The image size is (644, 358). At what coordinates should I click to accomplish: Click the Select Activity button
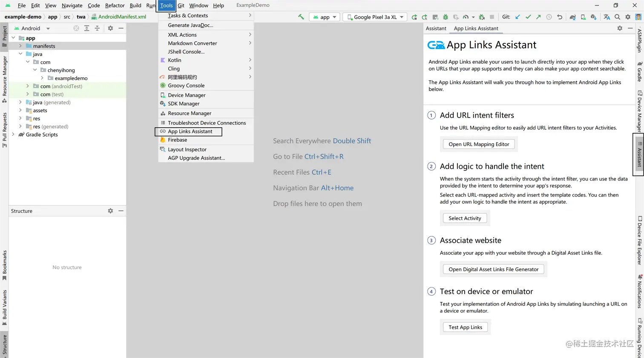(x=465, y=218)
